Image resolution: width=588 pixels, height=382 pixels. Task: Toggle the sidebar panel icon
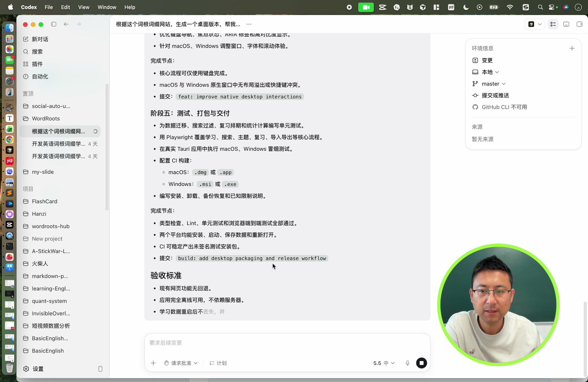(54, 24)
